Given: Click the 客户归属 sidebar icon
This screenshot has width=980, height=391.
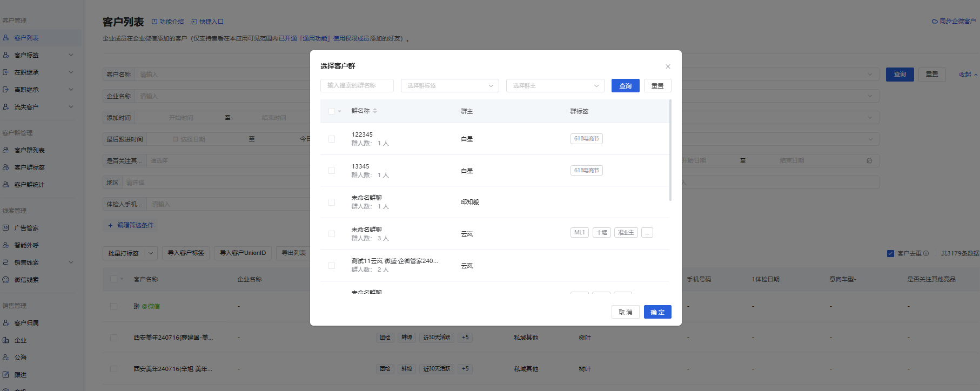Looking at the screenshot, I should pyautogui.click(x=6, y=323).
